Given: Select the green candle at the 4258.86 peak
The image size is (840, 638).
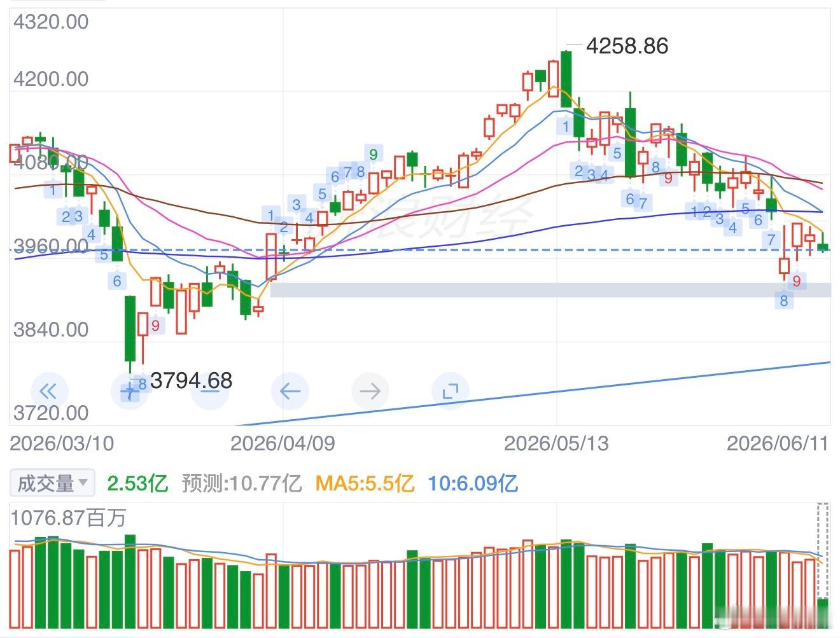Looking at the screenshot, I should (x=566, y=79).
